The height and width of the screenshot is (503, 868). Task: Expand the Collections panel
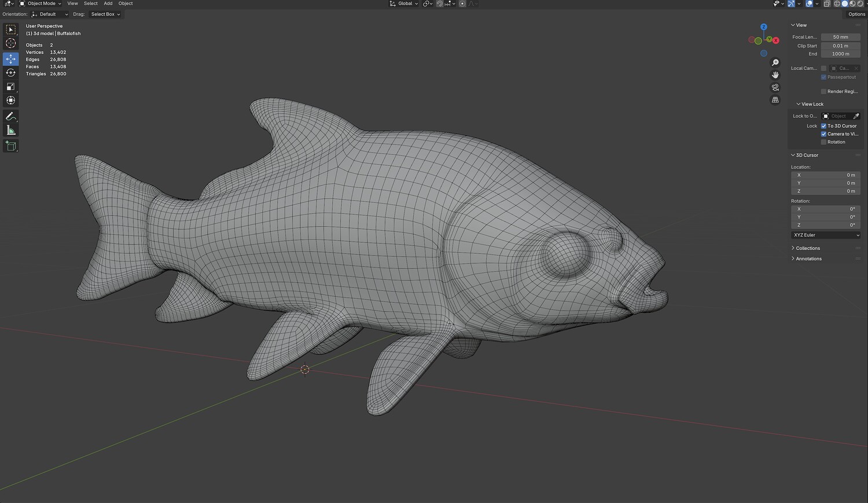[806, 248]
